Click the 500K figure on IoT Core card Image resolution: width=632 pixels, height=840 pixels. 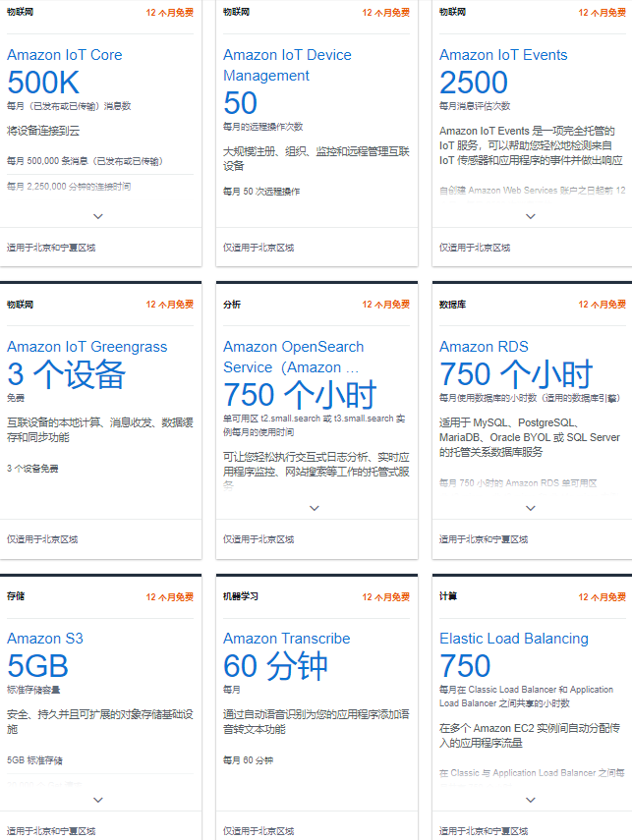[x=43, y=83]
